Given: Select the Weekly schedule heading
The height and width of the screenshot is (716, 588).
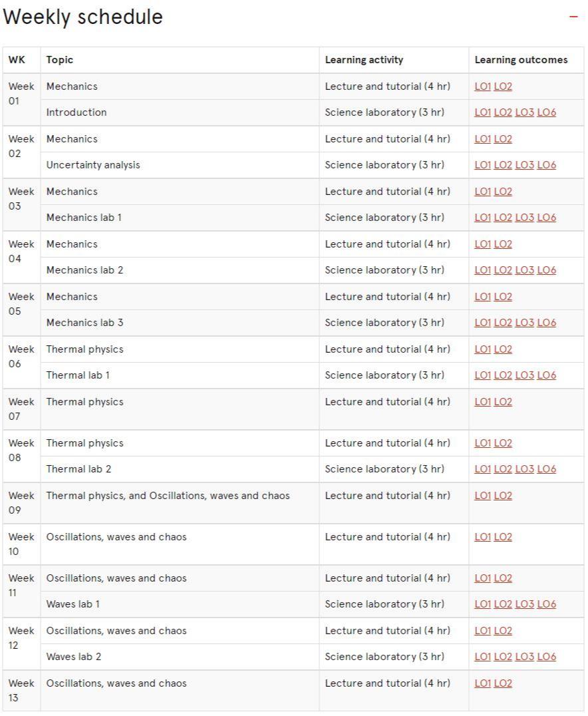Looking at the screenshot, I should click(82, 17).
